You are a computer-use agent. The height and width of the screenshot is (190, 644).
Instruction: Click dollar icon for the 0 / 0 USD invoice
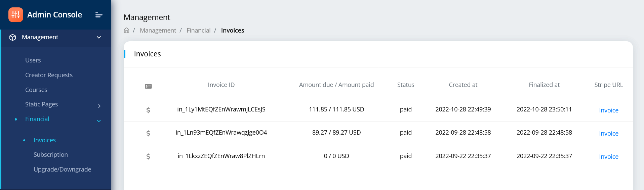148,156
